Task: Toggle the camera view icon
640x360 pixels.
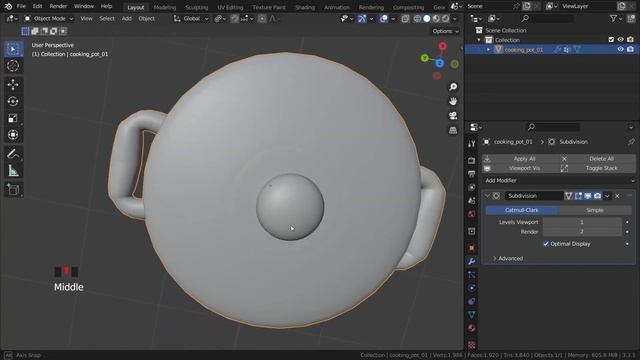Action: (x=453, y=116)
